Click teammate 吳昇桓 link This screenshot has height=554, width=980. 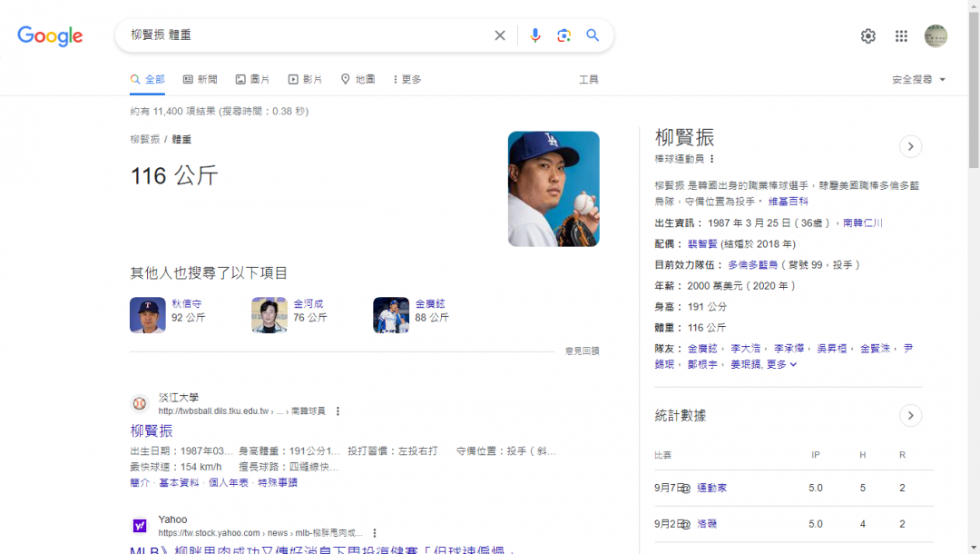coord(832,348)
